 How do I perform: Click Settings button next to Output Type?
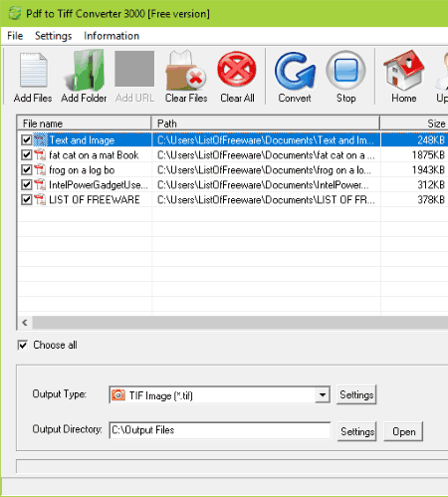pos(356,394)
